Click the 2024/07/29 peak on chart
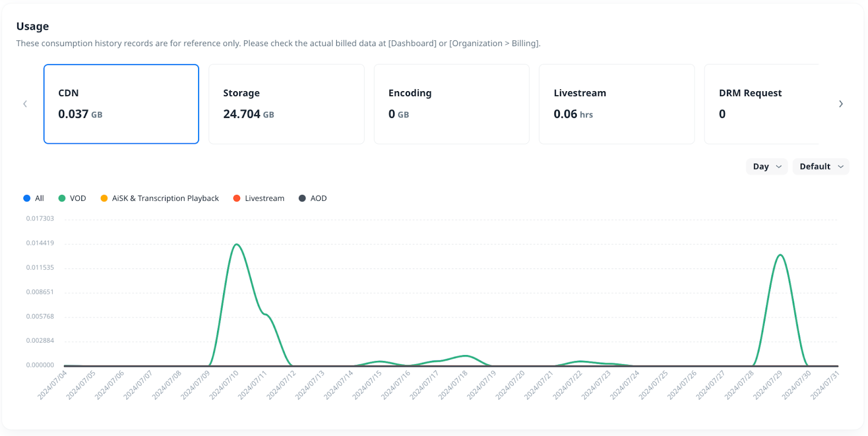 [x=780, y=255]
